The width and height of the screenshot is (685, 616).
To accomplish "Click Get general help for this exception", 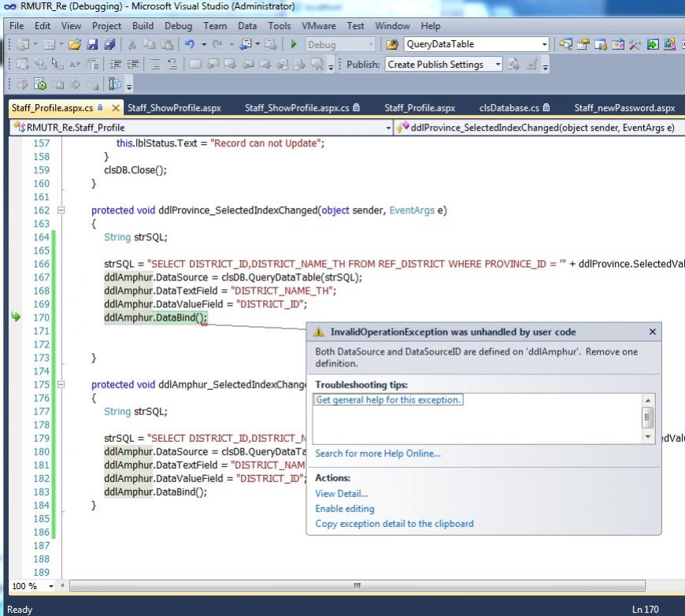I will pyautogui.click(x=388, y=399).
